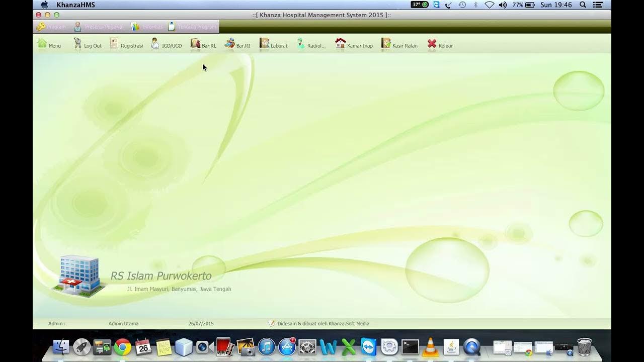Open App Store from the Dock
This screenshot has width=644, height=362.
coord(287,347)
